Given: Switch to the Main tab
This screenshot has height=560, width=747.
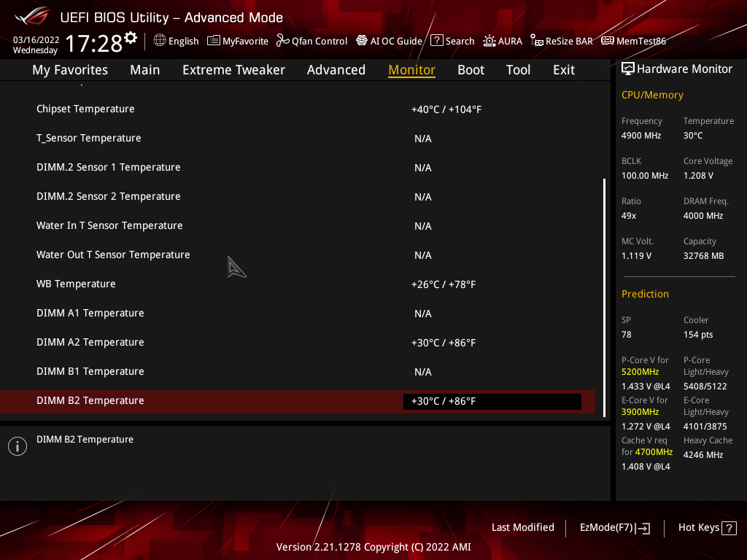Looking at the screenshot, I should click(145, 69).
